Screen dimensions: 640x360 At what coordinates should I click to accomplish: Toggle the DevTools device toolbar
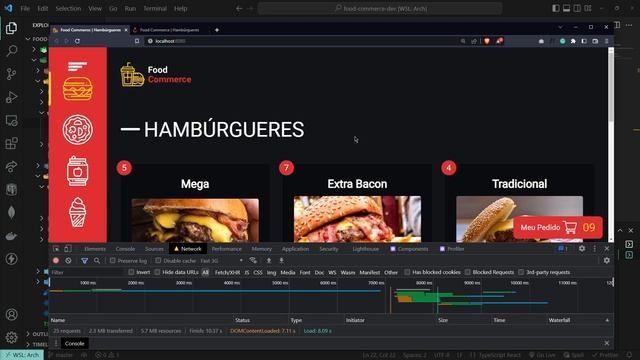pos(68,249)
